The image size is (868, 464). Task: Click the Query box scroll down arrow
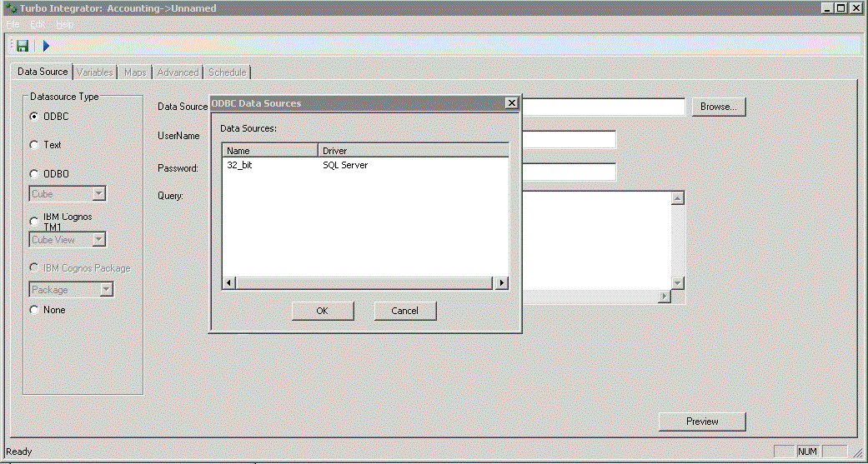click(x=678, y=283)
